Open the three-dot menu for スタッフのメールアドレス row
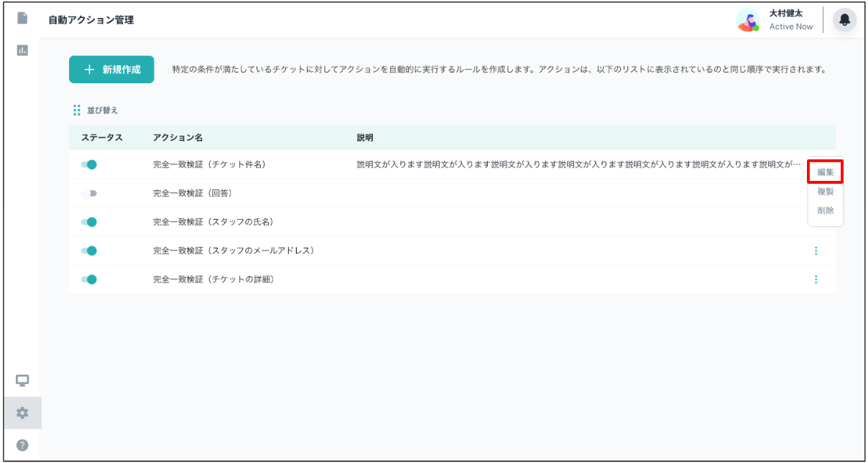This screenshot has height=463, width=868. point(816,251)
